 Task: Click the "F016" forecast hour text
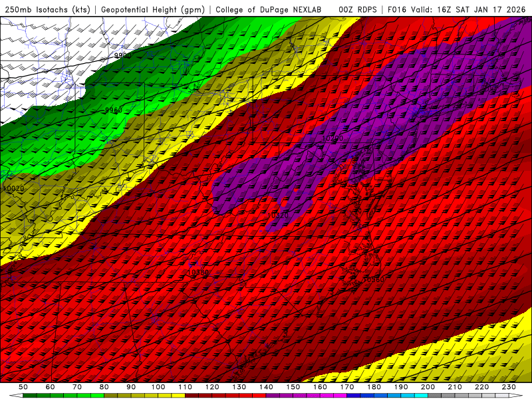[396, 10]
